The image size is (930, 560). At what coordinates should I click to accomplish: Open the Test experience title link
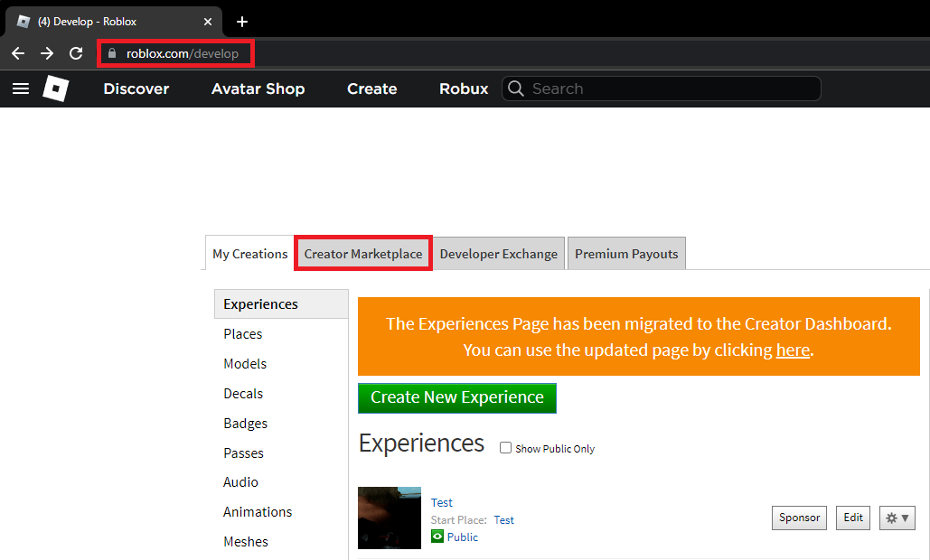tap(441, 502)
